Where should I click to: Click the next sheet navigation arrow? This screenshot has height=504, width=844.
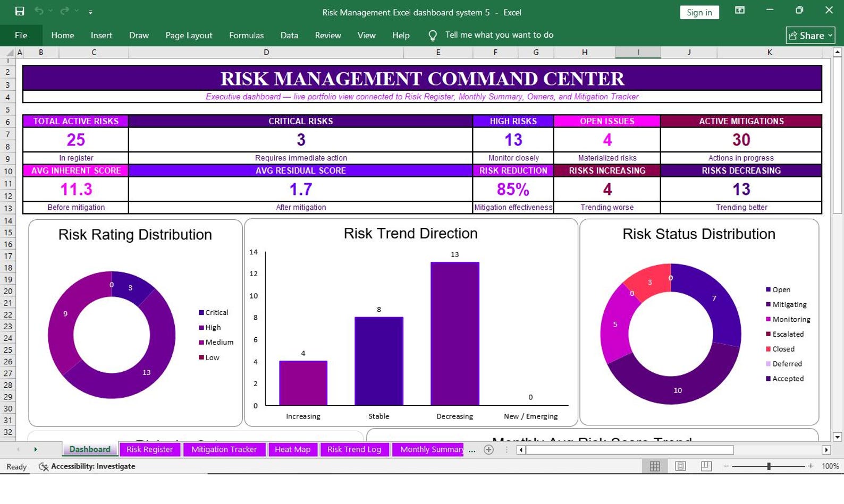36,449
